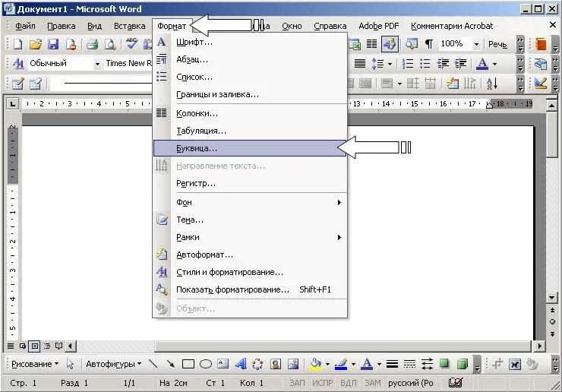Click the Insert Excel worksheet icon
The image size is (562, 392).
(x=355, y=44)
